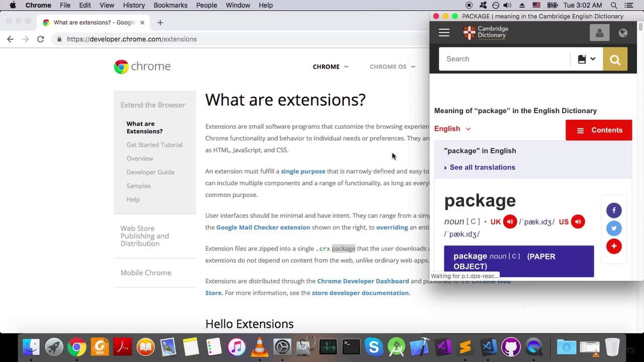Open Finder from the Dock
The width and height of the screenshot is (644, 362).
click(31, 347)
